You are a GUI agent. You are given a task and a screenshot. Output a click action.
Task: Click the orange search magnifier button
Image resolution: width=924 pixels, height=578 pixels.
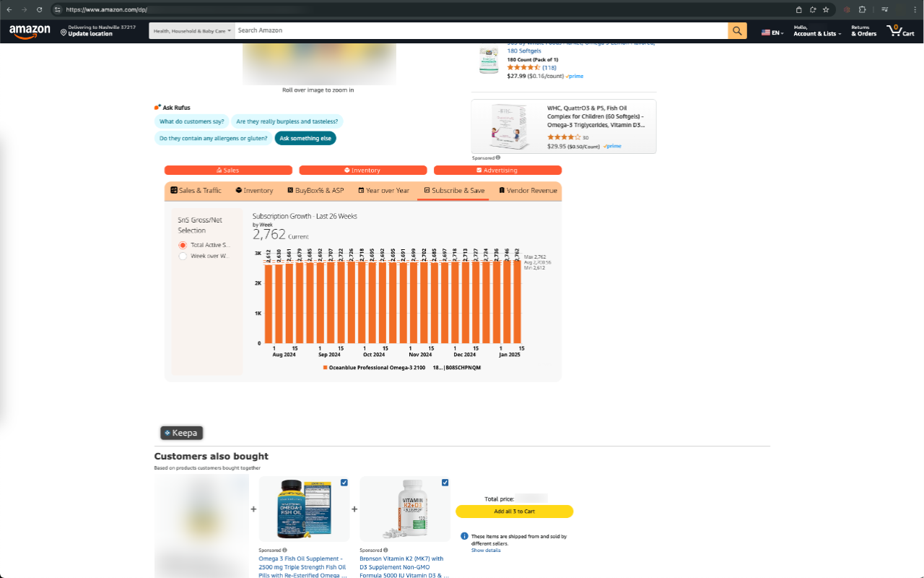tap(737, 31)
